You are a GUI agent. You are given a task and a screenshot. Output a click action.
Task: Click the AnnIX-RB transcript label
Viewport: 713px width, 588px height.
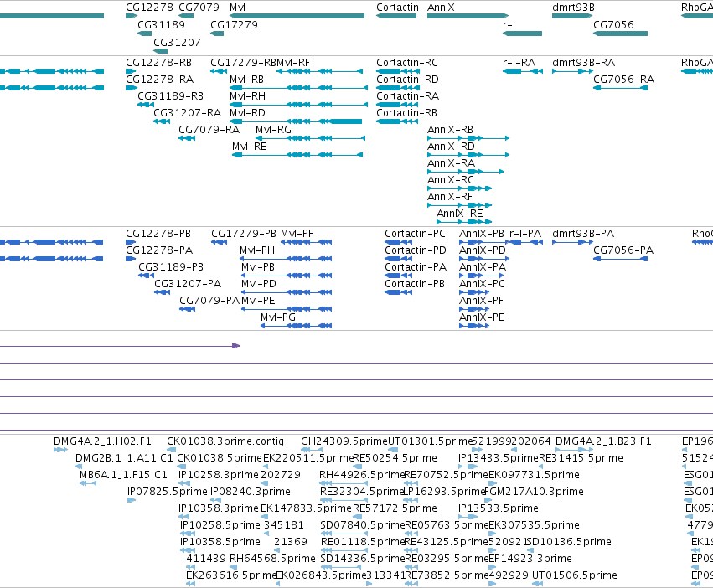[x=450, y=130]
